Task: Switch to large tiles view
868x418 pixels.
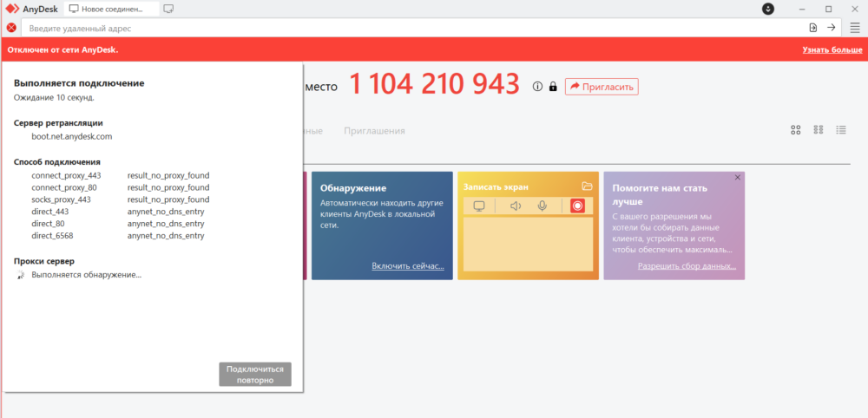Action: coord(796,130)
